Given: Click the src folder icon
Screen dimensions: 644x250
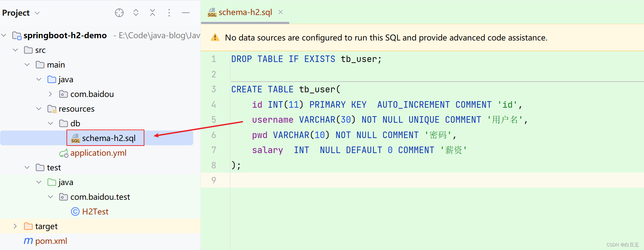Looking at the screenshot, I should point(28,50).
